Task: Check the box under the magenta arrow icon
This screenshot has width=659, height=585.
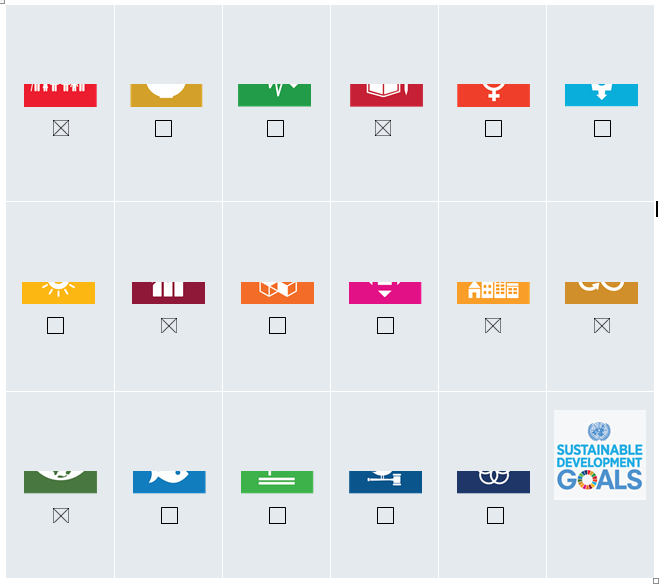Action: pos(385,325)
